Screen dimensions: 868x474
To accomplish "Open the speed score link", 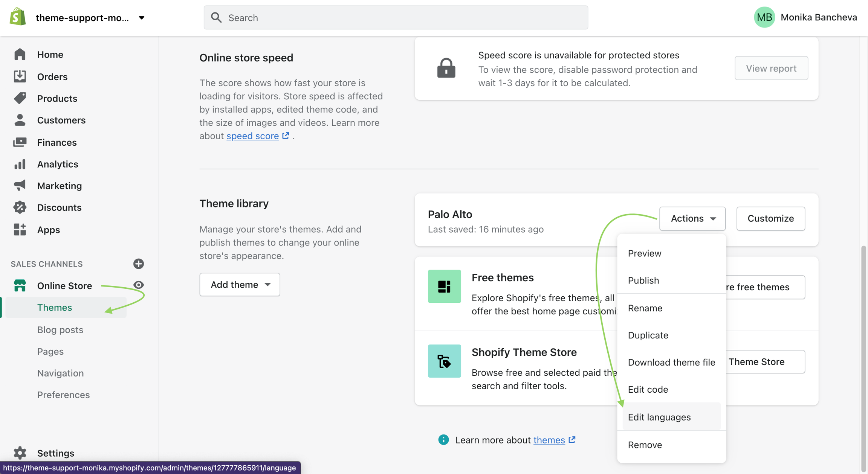I will pos(252,136).
